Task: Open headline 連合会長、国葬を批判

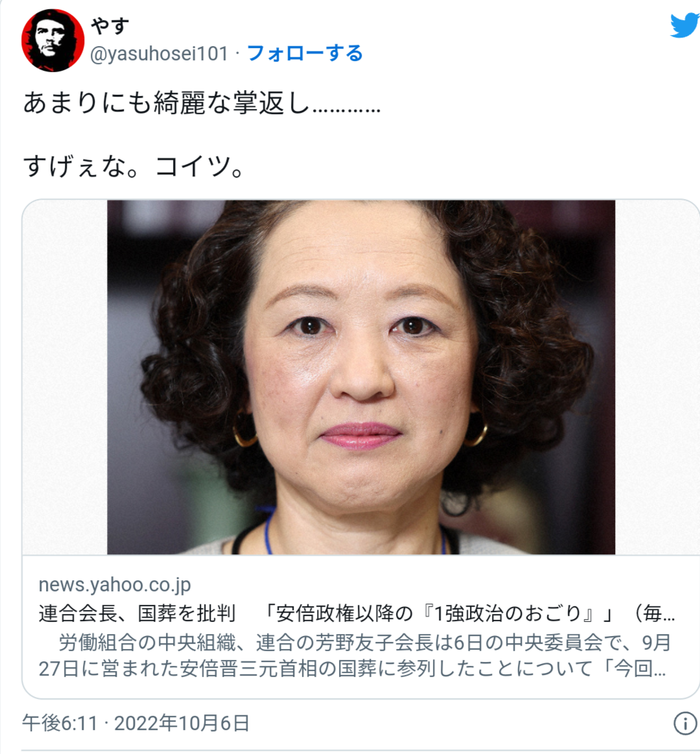Action: coord(137,613)
